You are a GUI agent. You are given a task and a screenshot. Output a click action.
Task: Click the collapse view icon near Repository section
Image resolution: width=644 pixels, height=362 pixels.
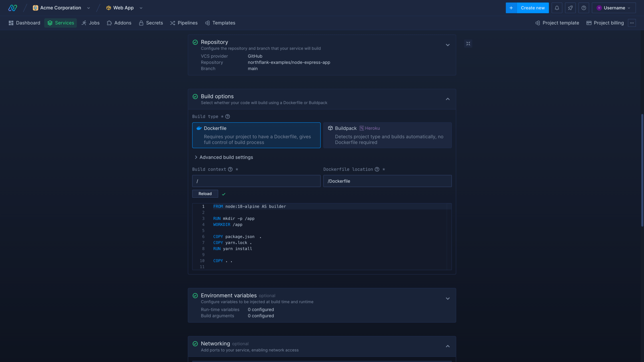coord(468,44)
